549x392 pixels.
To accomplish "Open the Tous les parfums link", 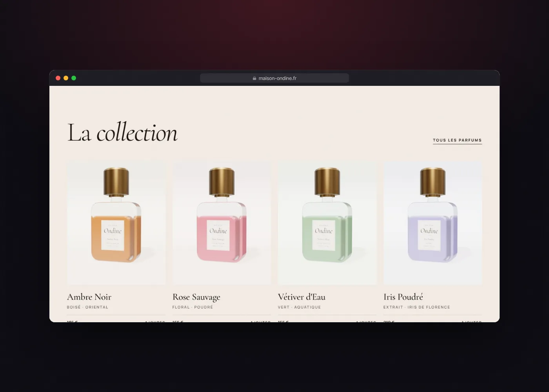I will click(457, 140).
